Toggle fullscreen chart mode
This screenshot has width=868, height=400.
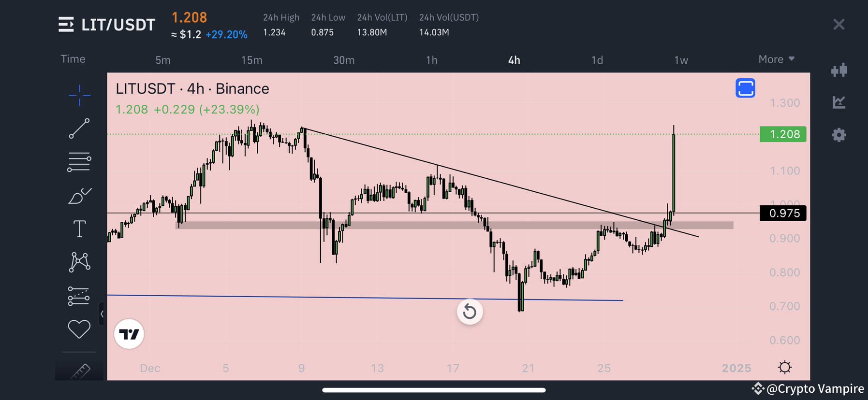(745, 88)
